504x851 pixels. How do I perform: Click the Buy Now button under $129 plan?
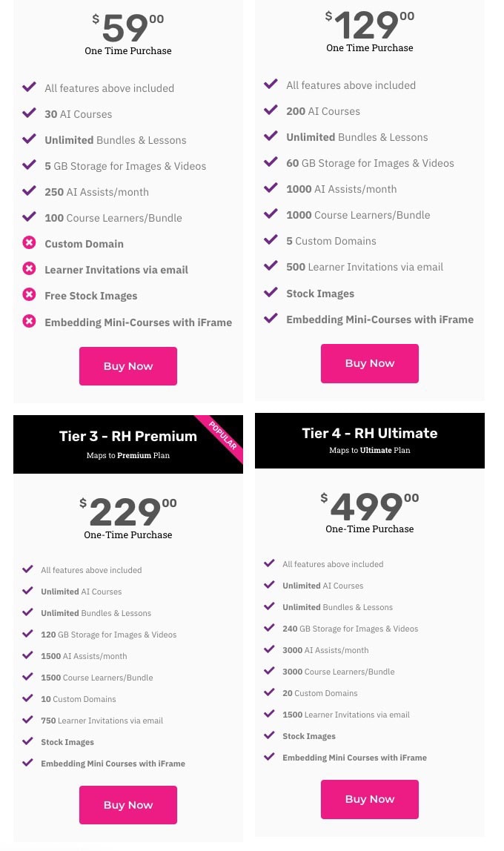pos(369,364)
